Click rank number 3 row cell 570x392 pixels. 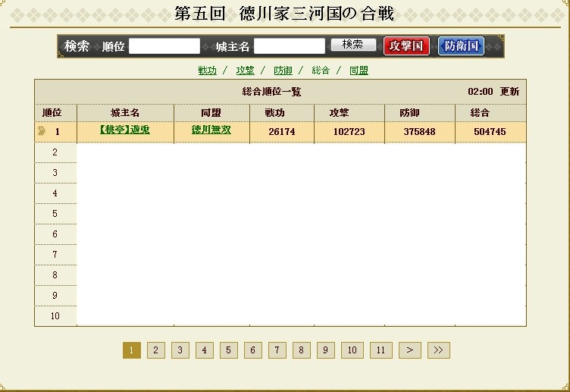(x=55, y=173)
